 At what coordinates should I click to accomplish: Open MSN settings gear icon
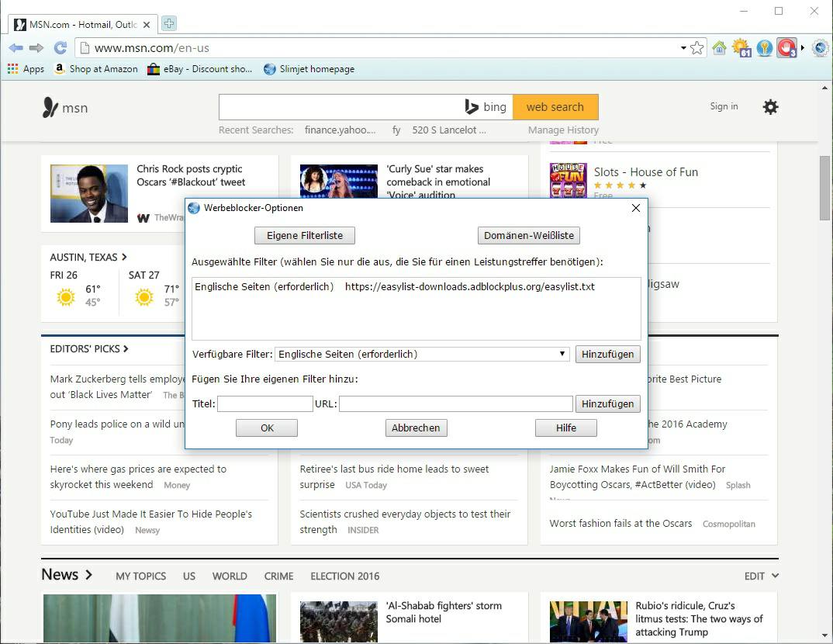[x=770, y=107]
